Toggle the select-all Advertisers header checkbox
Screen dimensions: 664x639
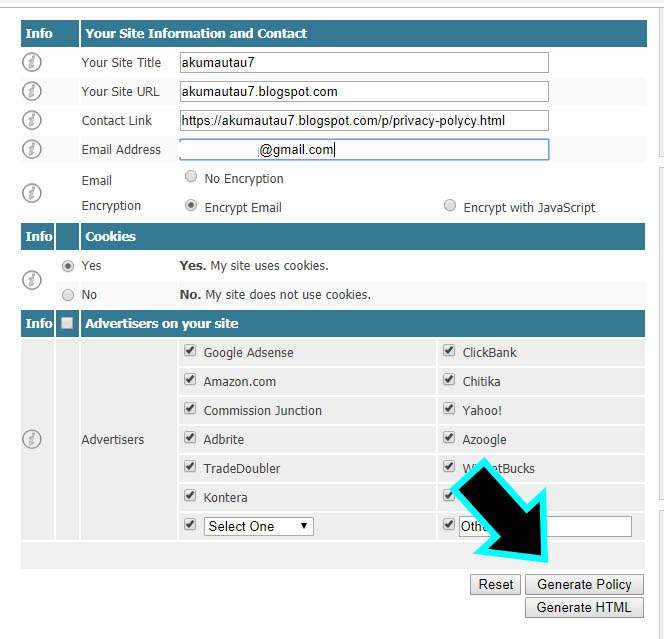click(x=67, y=323)
